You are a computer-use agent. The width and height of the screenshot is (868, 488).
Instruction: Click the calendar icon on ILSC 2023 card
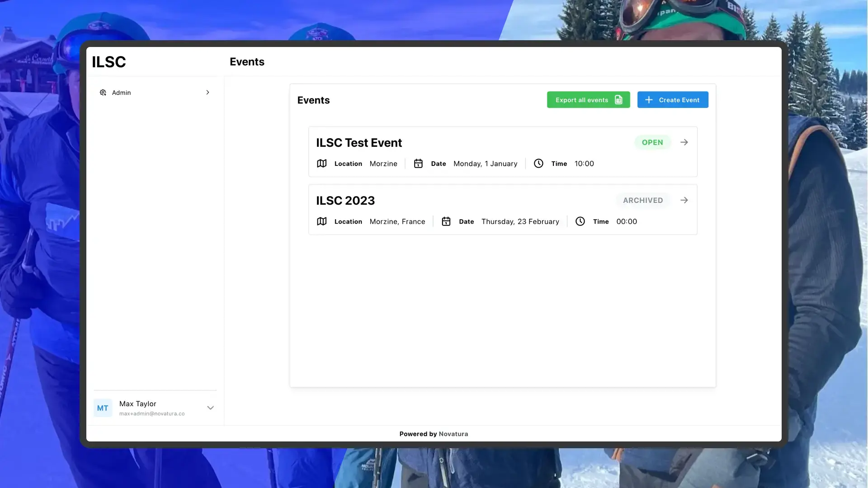coord(446,221)
